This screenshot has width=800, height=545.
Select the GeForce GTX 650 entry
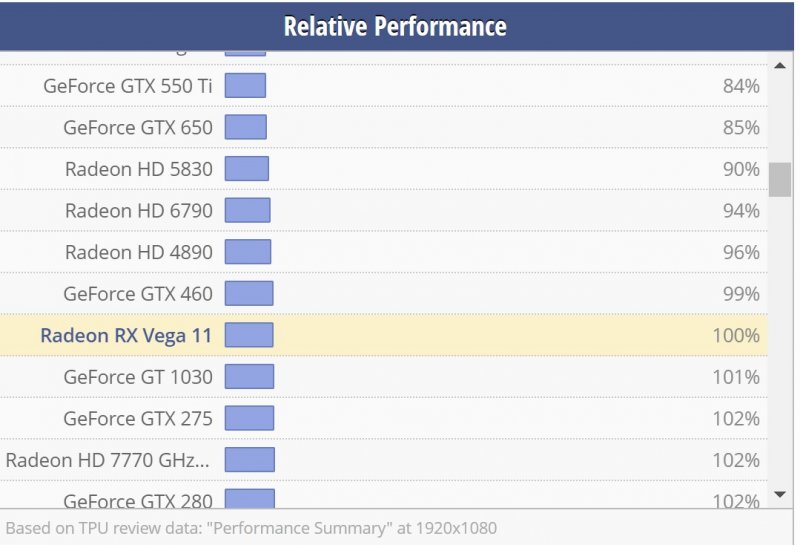tap(138, 127)
